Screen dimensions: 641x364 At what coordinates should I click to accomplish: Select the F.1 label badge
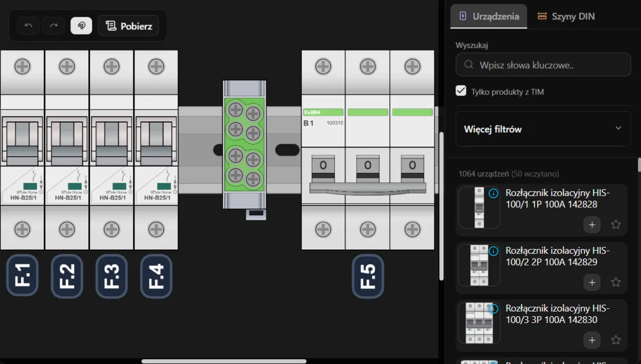[22, 276]
